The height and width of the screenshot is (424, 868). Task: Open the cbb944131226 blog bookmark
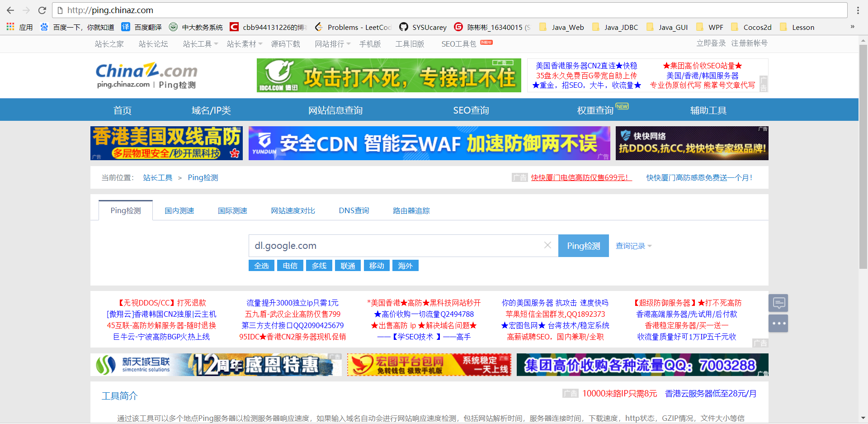click(x=269, y=27)
